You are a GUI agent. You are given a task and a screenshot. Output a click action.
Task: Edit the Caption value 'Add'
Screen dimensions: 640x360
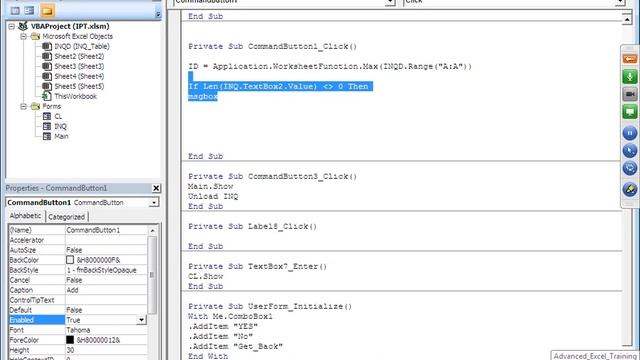coord(106,290)
